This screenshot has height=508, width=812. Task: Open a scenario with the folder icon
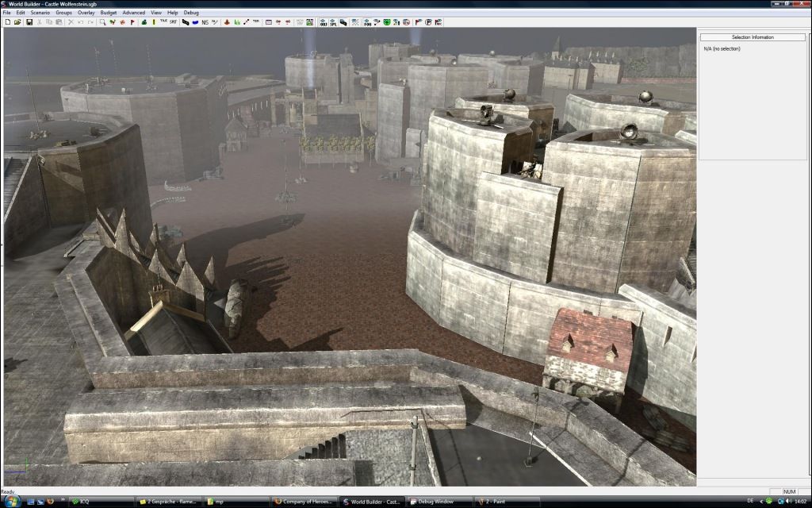(x=17, y=22)
